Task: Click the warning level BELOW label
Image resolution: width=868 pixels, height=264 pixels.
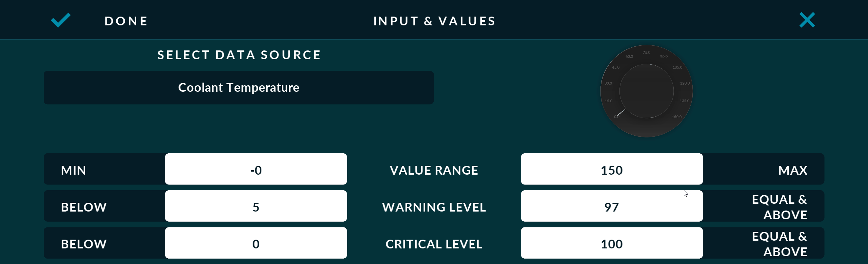Action: click(x=84, y=207)
